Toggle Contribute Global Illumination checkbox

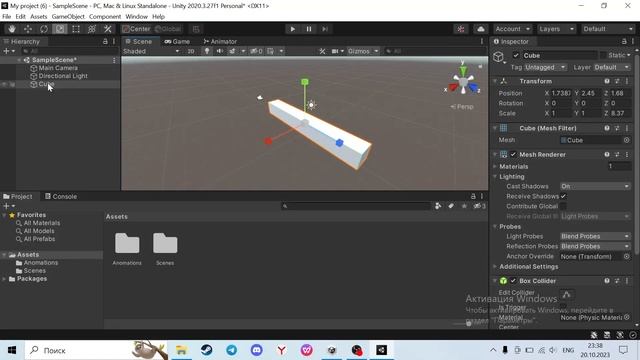coord(563,206)
